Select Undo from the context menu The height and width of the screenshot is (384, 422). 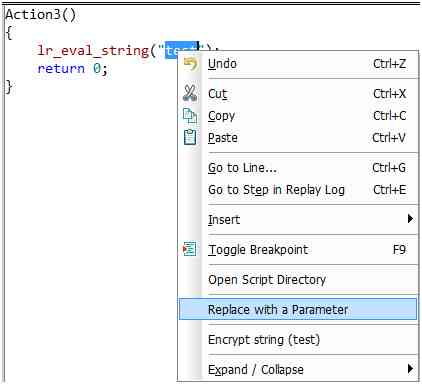point(298,64)
